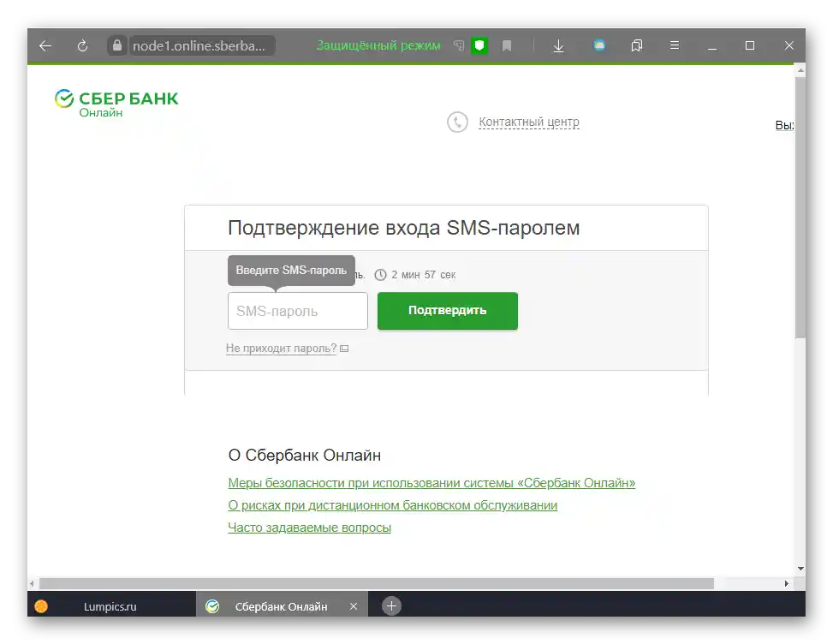Open a new tab with the plus button
The image size is (833, 644).
[391, 606]
